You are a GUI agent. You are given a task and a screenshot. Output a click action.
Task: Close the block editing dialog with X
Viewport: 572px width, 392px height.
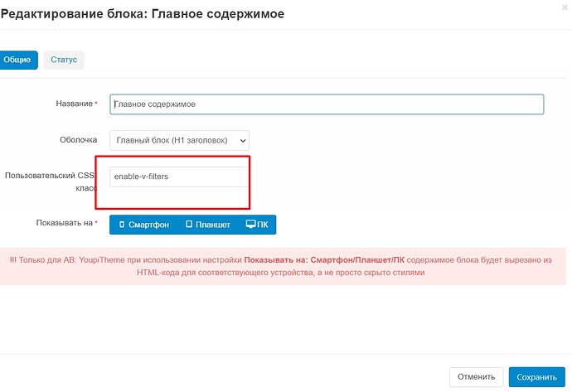pos(565,7)
